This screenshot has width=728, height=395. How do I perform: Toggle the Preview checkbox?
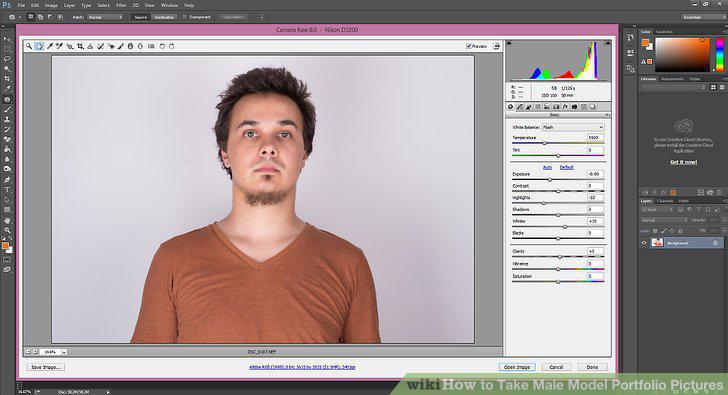click(x=468, y=46)
